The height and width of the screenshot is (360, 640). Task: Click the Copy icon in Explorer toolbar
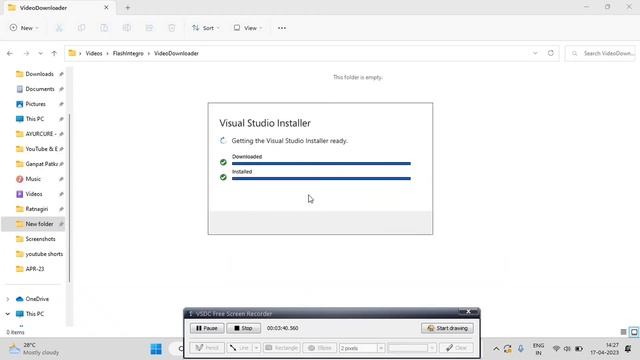(x=82, y=28)
